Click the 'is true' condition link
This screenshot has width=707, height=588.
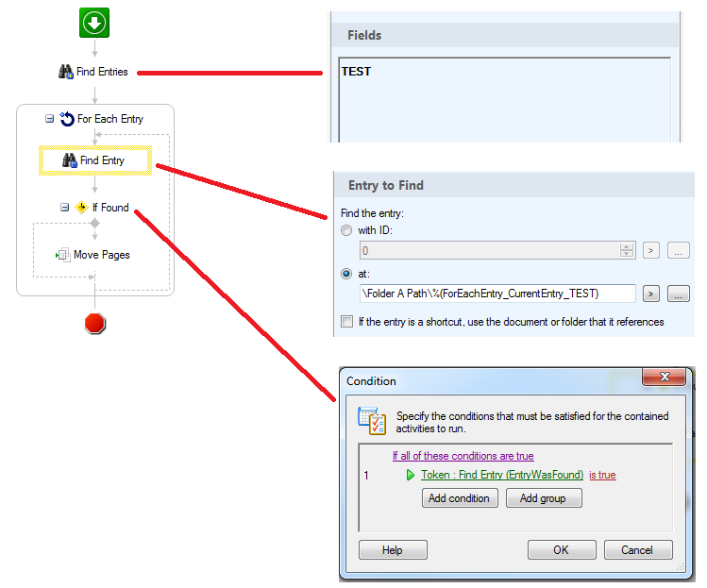click(x=602, y=475)
